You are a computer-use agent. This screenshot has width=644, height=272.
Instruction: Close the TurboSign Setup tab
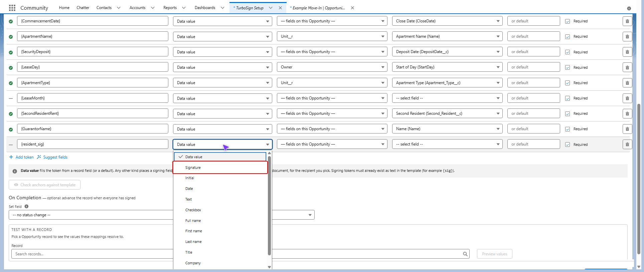280,8
